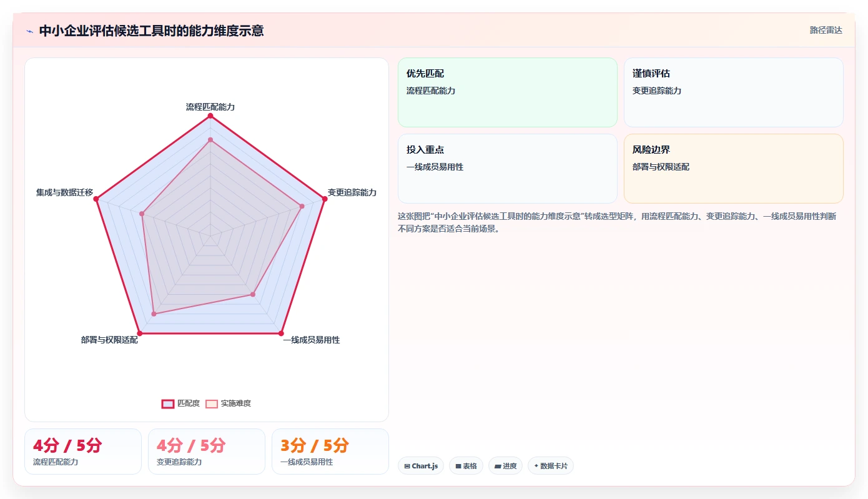Click the 实施难度 legend color box
Image resolution: width=868 pixels, height=499 pixels.
point(212,403)
